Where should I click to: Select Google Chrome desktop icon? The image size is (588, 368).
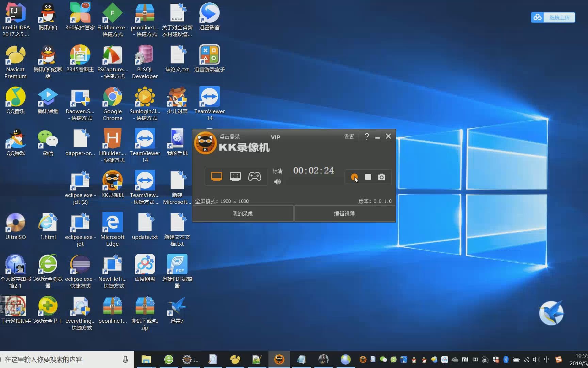pos(113,104)
